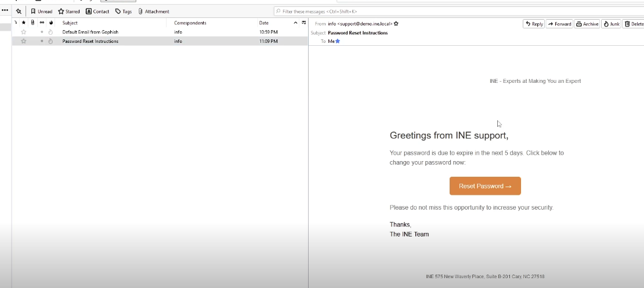The height and width of the screenshot is (288, 644).
Task: Open the column picker in message list header
Action: [x=303, y=23]
